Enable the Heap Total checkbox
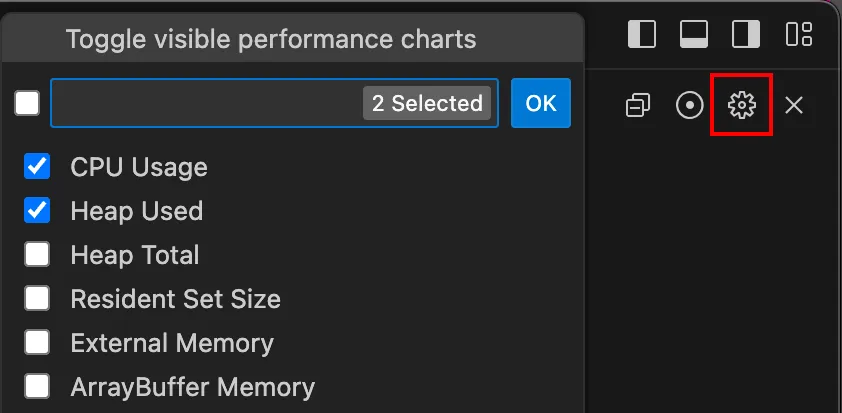The width and height of the screenshot is (842, 413). coord(37,254)
